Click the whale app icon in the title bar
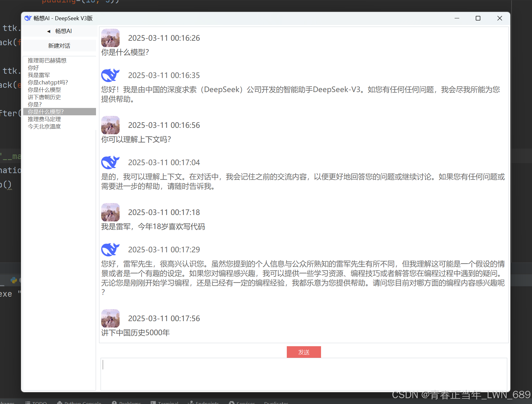532x404 pixels. pyautogui.click(x=28, y=18)
